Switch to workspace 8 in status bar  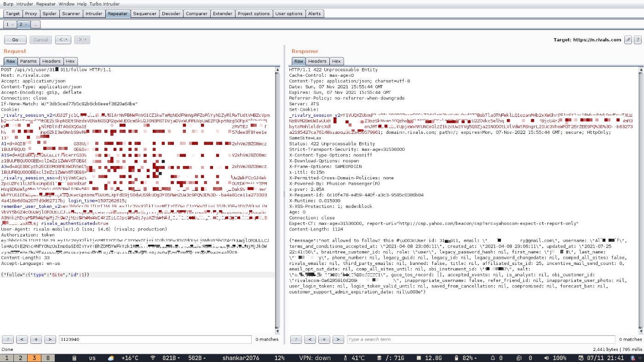48,358
